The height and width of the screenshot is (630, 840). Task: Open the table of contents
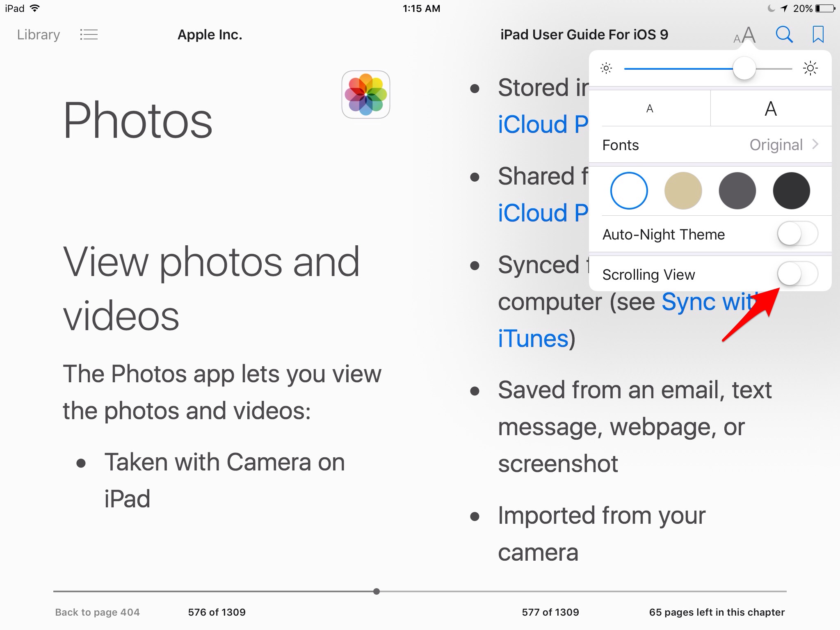point(88,34)
